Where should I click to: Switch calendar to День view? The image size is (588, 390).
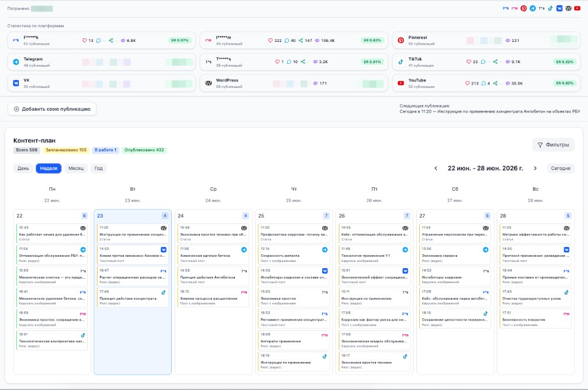(23, 168)
